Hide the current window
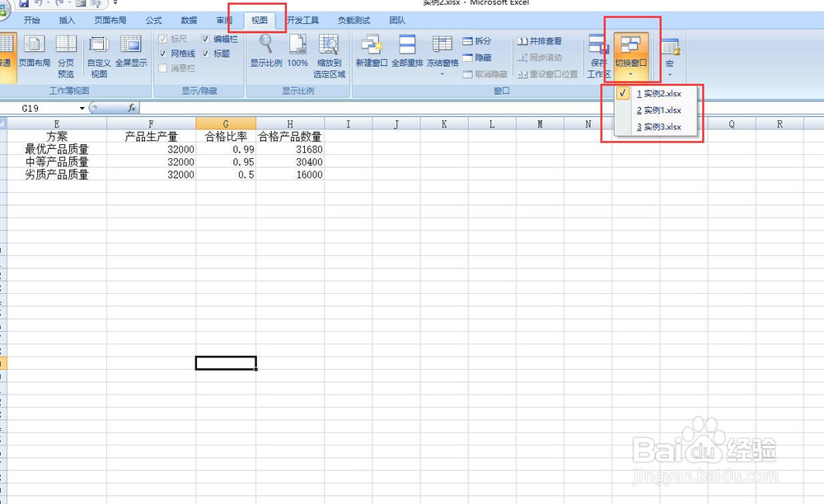 point(477,58)
